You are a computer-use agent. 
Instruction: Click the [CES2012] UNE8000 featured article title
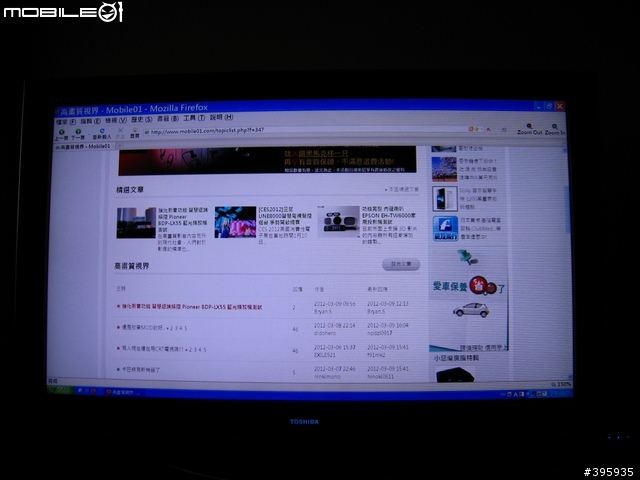click(284, 216)
